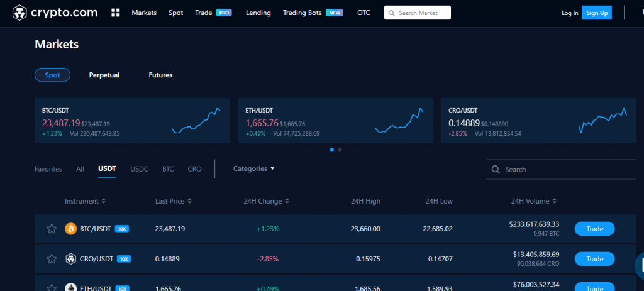
Task: Open the CRO/USDT summary card
Action: (x=538, y=121)
